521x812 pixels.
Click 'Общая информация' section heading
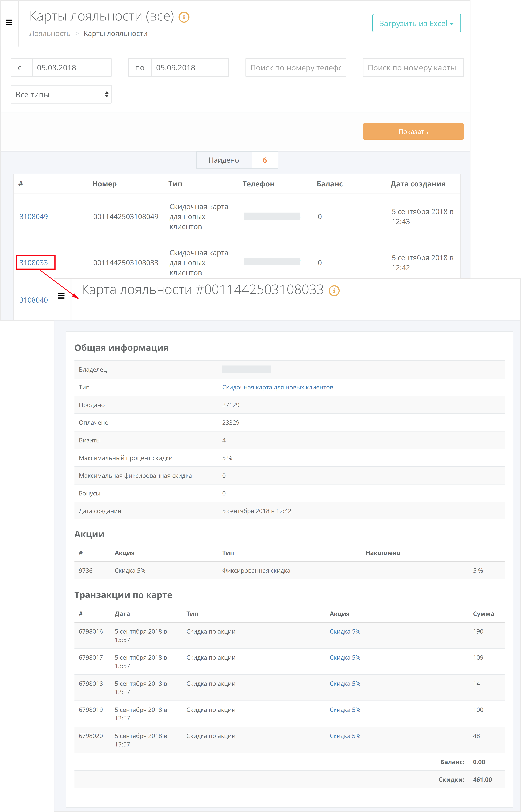click(121, 348)
